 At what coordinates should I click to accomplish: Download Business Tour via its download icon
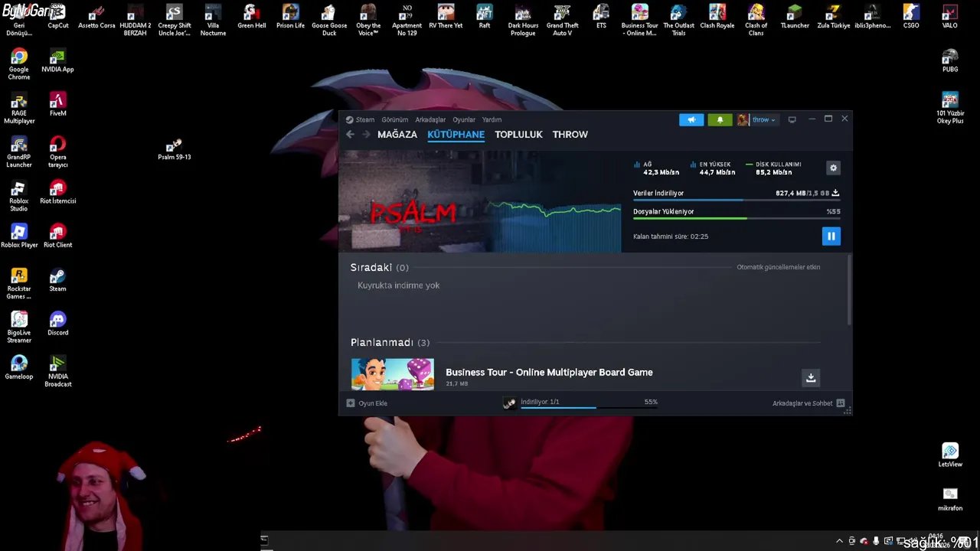pos(811,377)
